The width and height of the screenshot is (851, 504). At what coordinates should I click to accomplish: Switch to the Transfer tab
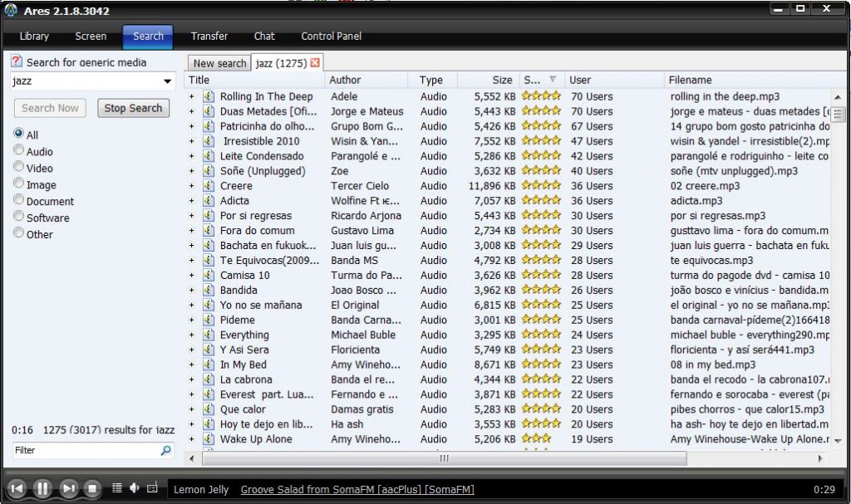209,37
